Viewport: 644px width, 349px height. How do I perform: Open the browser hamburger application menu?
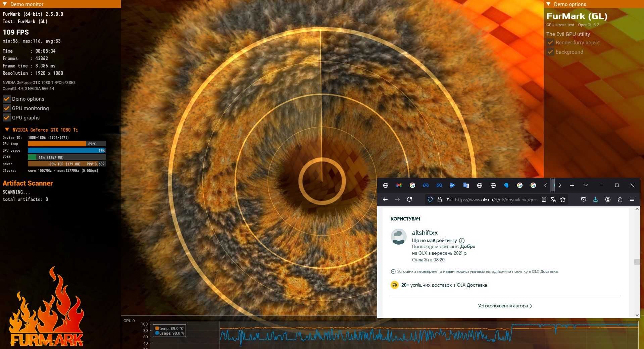(x=632, y=199)
